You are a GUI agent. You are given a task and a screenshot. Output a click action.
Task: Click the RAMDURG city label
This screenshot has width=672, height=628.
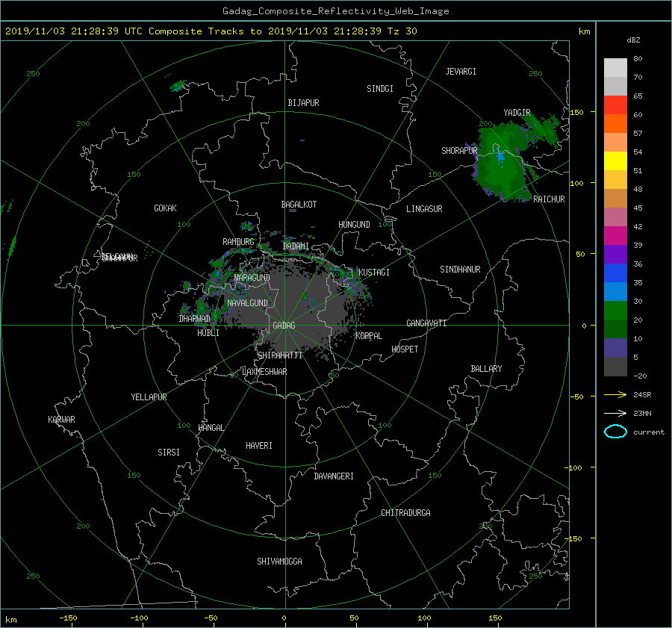(x=238, y=242)
